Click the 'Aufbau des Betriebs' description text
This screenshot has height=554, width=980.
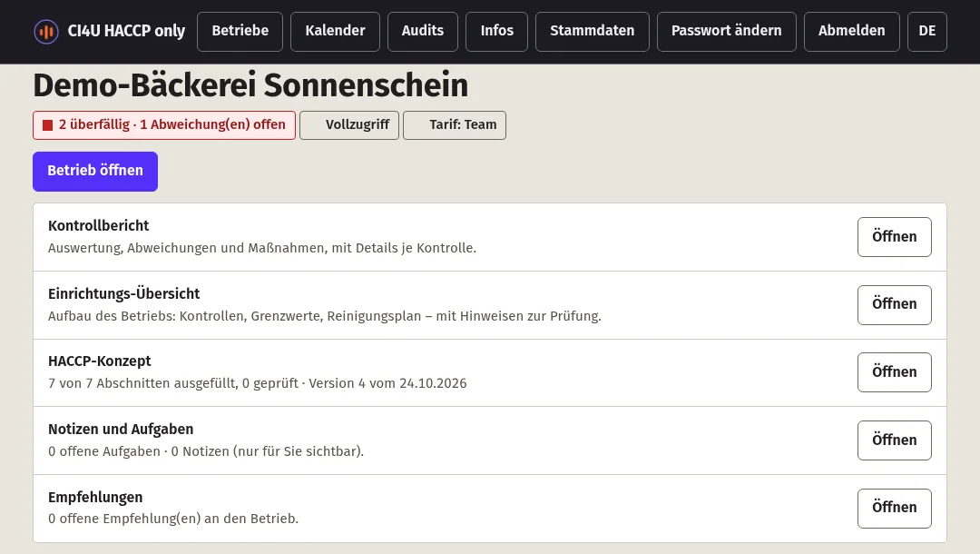coord(324,316)
